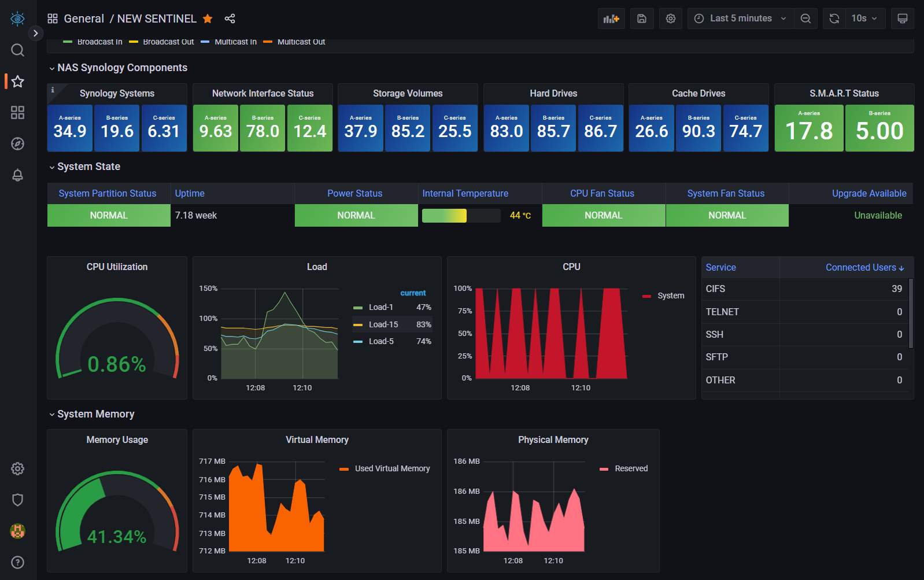
Task: Open dashboard settings gear icon
Action: pyautogui.click(x=671, y=19)
